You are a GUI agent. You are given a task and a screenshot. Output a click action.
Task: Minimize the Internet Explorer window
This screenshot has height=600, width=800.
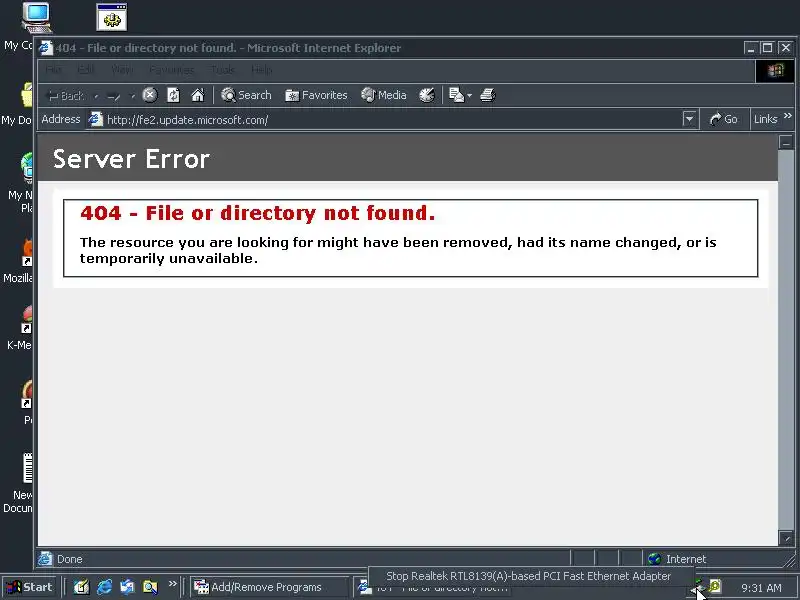coord(750,48)
